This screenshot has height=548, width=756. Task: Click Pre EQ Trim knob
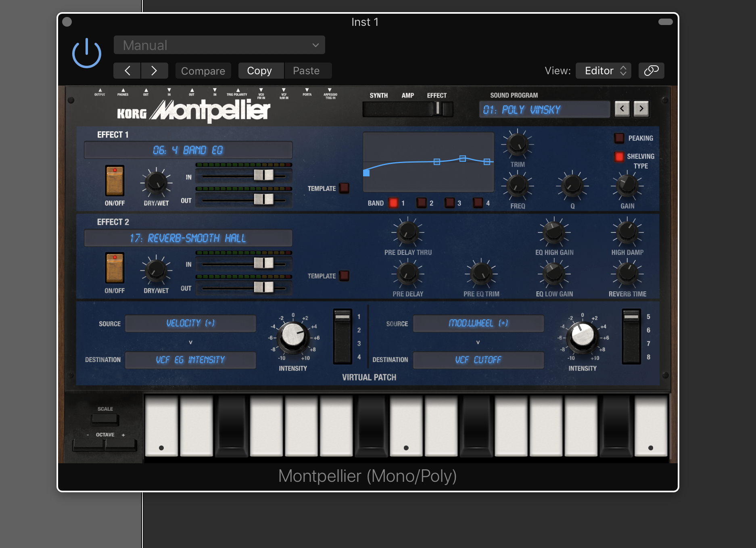point(481,273)
